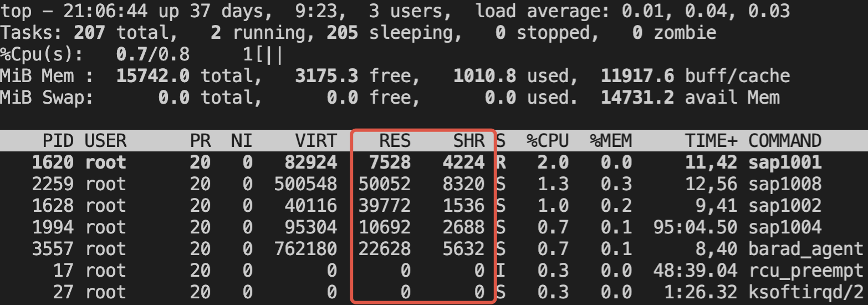868x305 pixels.
Task: Click the RES column header
Action: click(395, 141)
